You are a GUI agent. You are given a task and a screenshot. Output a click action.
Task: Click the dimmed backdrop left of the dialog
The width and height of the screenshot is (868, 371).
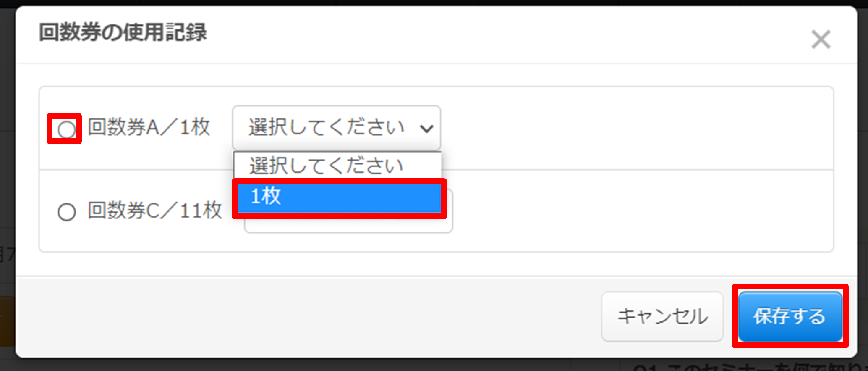point(8,168)
